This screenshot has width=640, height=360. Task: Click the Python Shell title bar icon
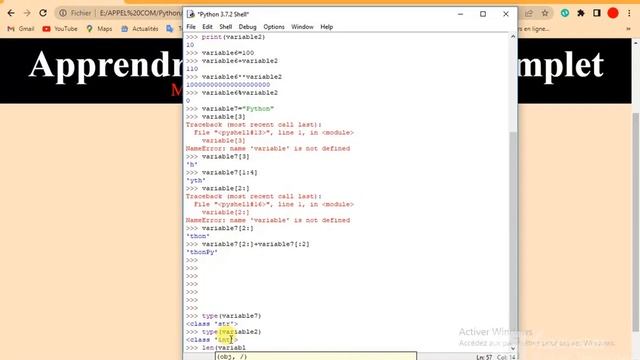191,14
